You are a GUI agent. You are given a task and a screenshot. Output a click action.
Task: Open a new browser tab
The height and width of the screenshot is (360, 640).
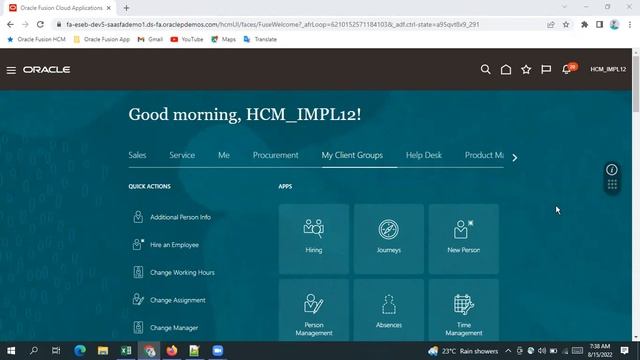[x=126, y=8]
